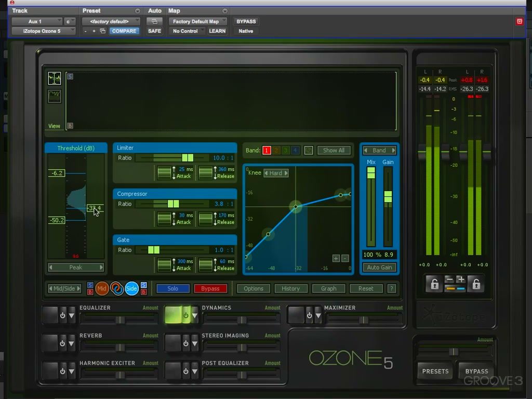This screenshot has height=399, width=532.
Task: Toggle automation SAFE button
Action: [154, 31]
